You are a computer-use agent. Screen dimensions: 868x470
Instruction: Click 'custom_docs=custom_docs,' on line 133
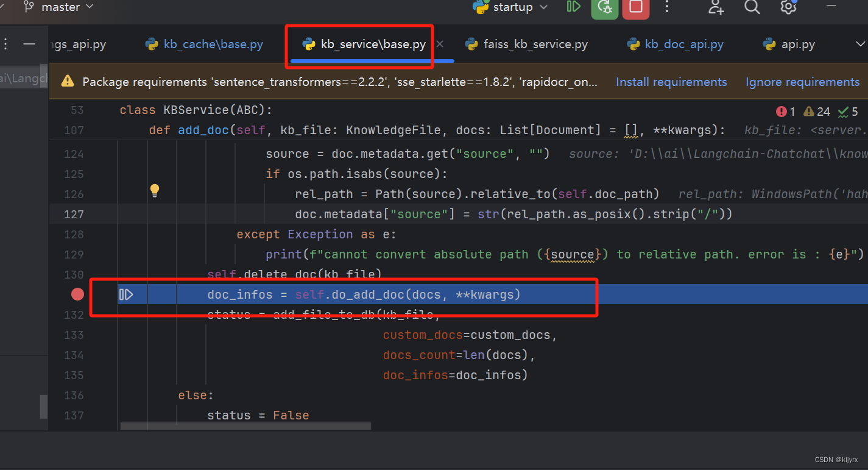470,335
